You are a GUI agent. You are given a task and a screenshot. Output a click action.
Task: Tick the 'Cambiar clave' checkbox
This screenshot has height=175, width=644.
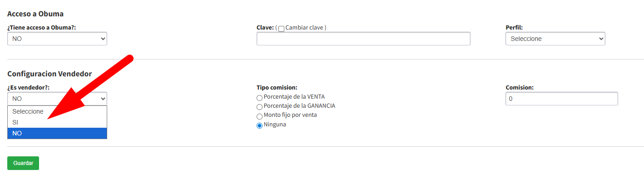(x=281, y=29)
